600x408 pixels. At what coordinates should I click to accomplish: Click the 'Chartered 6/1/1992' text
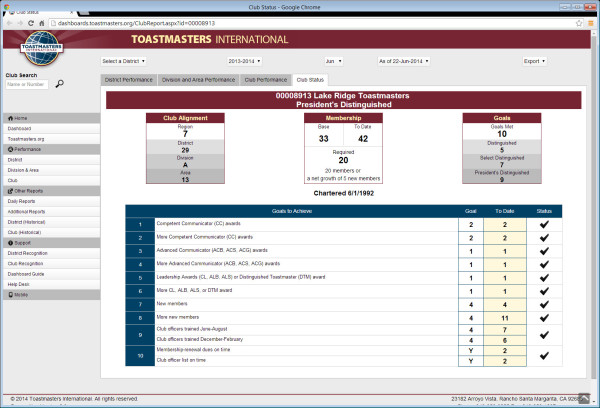(344, 193)
